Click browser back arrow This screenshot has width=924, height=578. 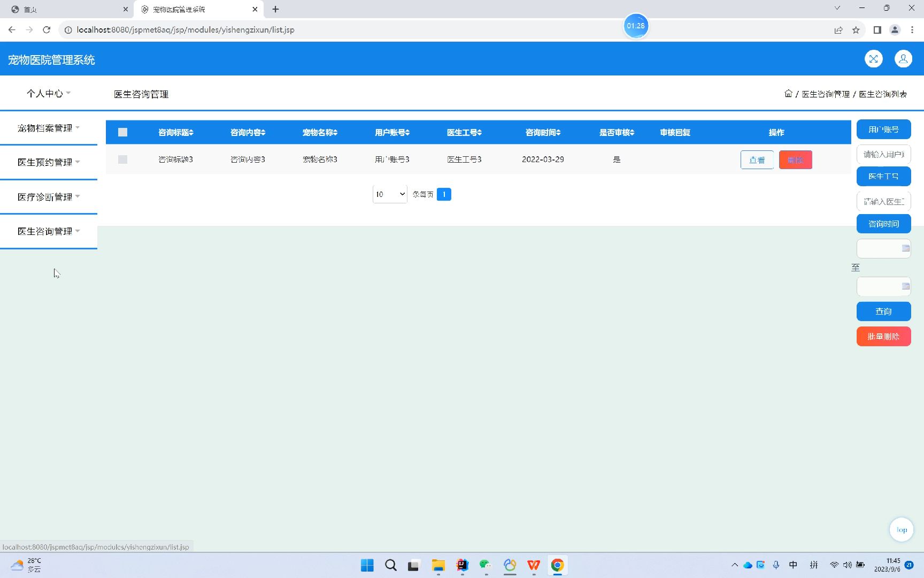(12, 30)
